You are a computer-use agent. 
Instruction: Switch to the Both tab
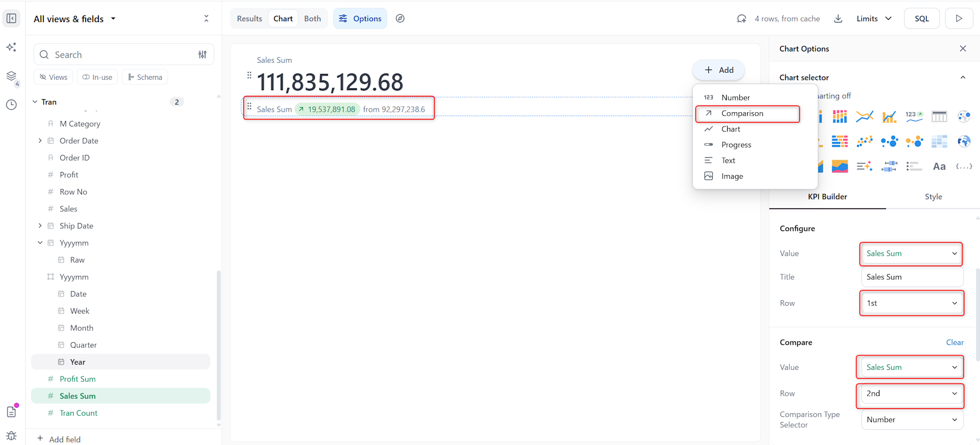313,19
